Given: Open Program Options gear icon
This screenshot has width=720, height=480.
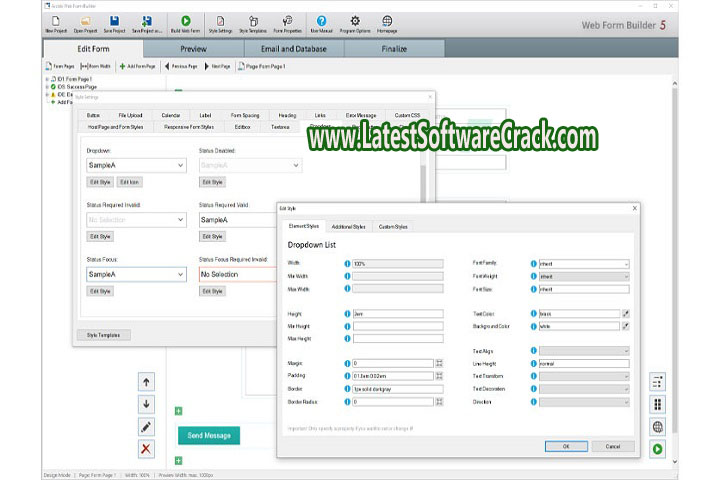Looking at the screenshot, I should (355, 22).
